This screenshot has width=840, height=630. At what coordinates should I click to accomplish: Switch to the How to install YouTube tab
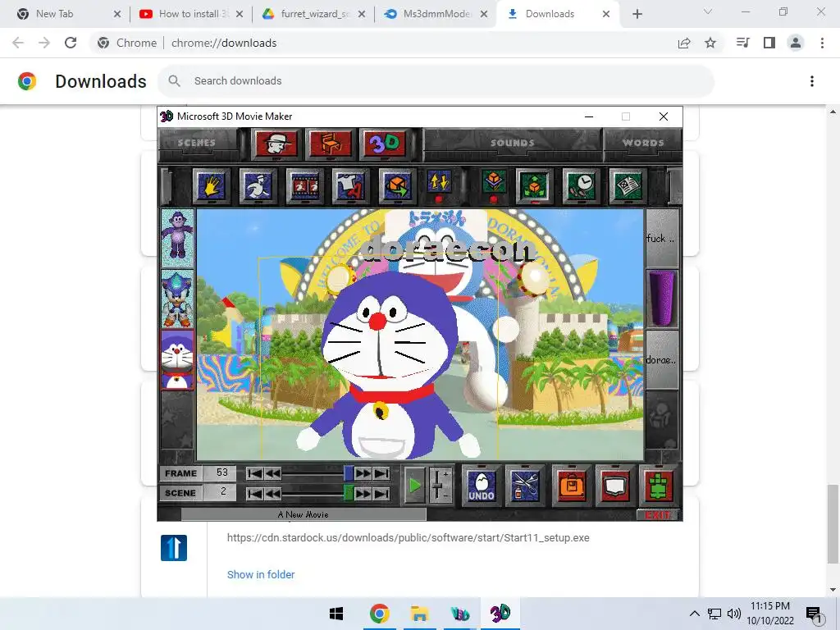tap(191, 14)
